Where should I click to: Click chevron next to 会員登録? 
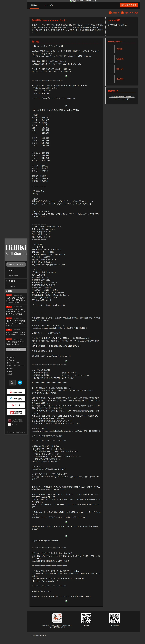coord(7,281)
